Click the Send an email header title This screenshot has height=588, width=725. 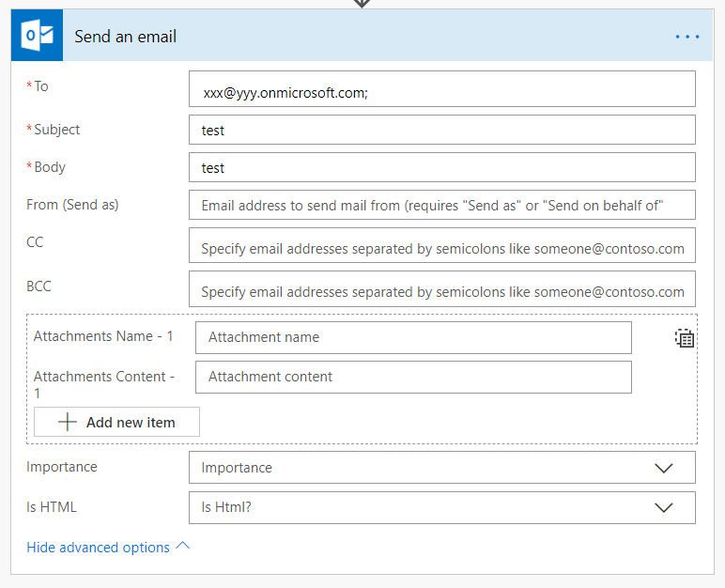pyautogui.click(x=125, y=37)
